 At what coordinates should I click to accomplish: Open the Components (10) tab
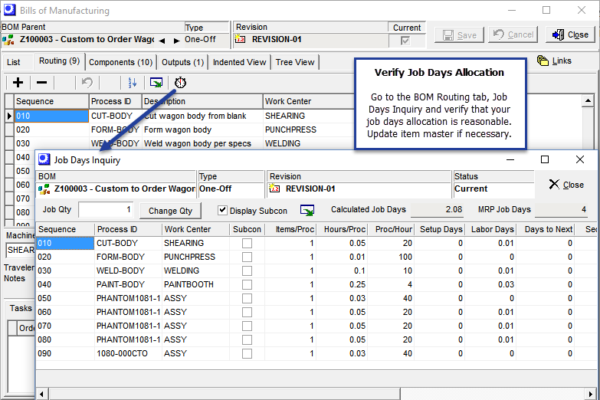point(121,62)
